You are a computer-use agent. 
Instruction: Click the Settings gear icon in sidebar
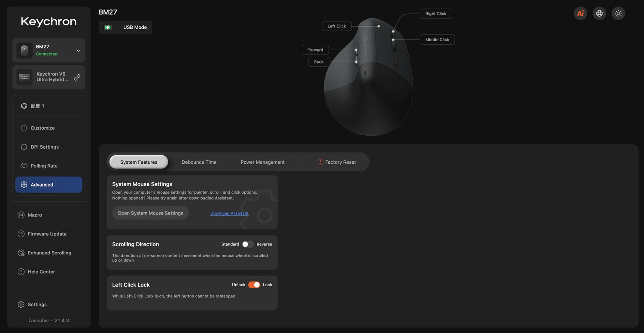21,305
